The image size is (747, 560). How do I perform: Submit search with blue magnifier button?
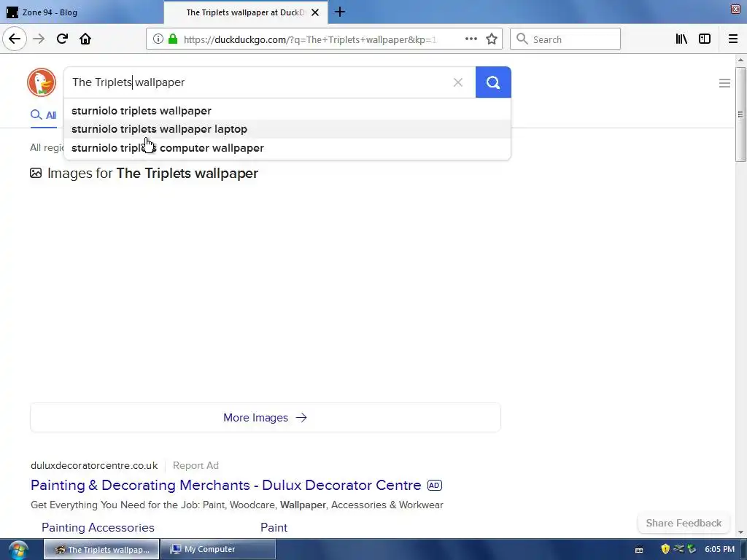(493, 82)
